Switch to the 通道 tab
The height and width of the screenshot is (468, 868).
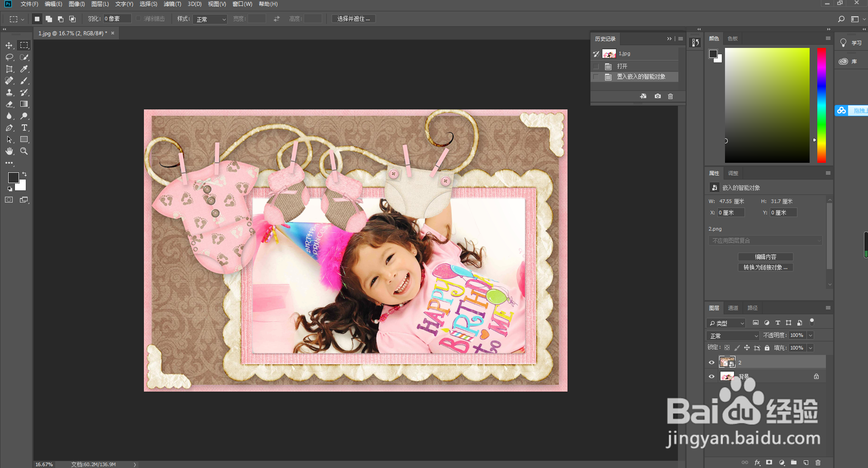point(733,308)
